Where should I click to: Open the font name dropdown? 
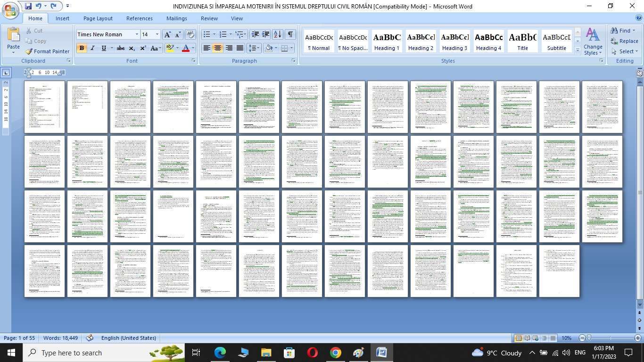(x=137, y=34)
